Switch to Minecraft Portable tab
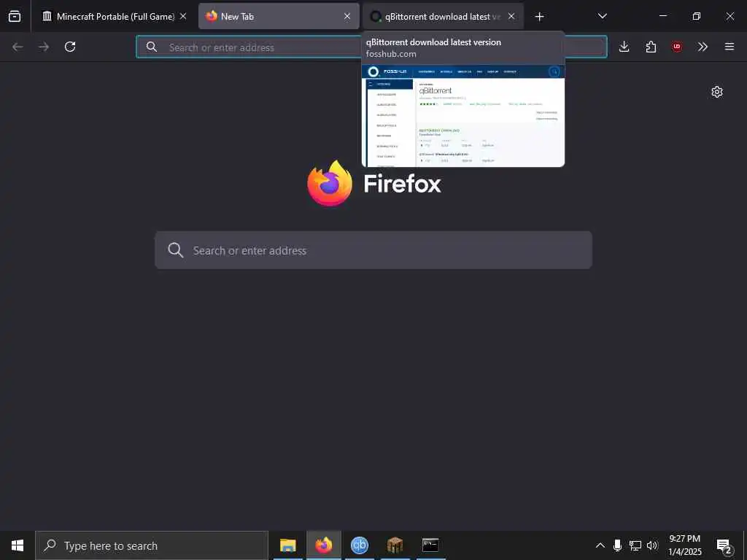Screen dimensions: 747x560 pos(115,17)
